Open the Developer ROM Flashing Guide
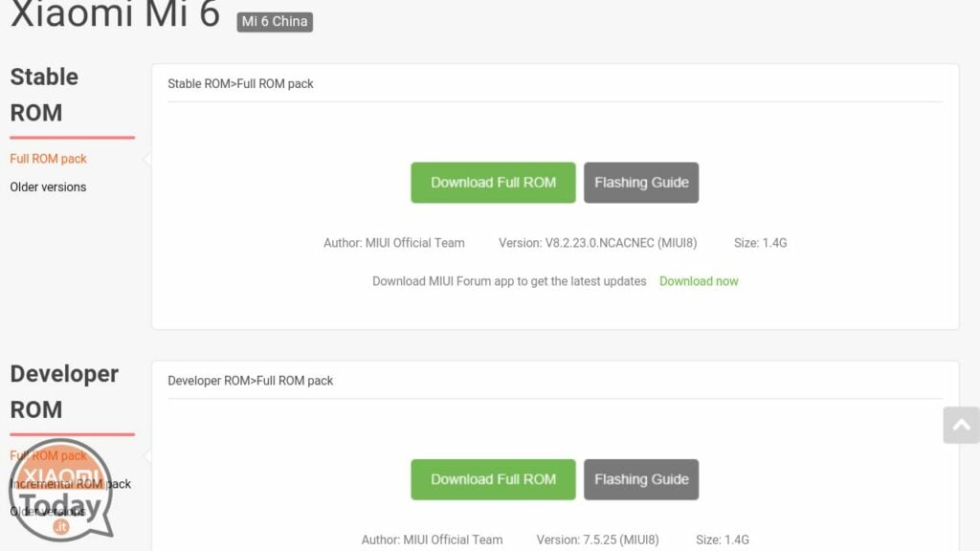 click(641, 479)
